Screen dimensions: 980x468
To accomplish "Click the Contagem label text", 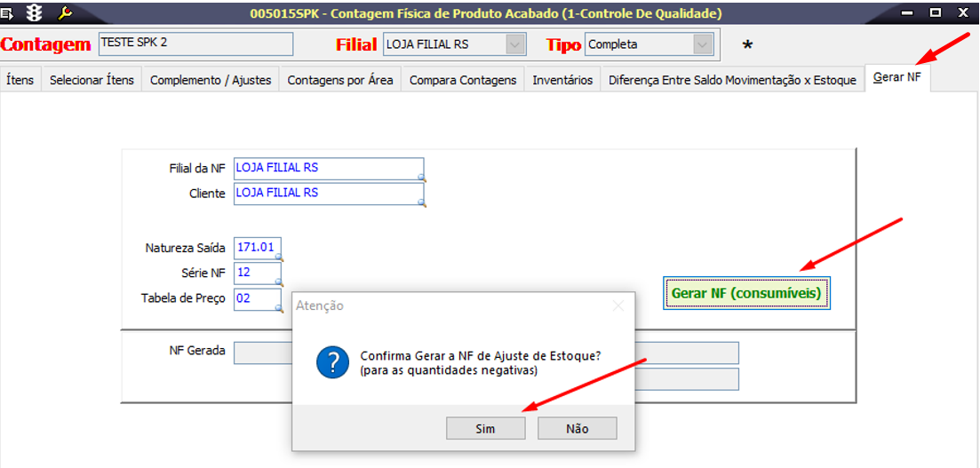I will tap(45, 45).
